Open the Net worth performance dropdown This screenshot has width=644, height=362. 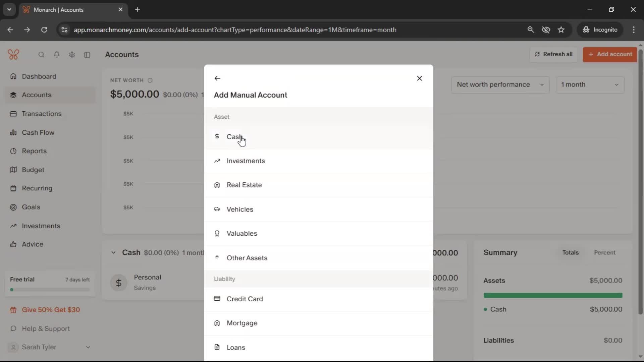[x=500, y=85]
